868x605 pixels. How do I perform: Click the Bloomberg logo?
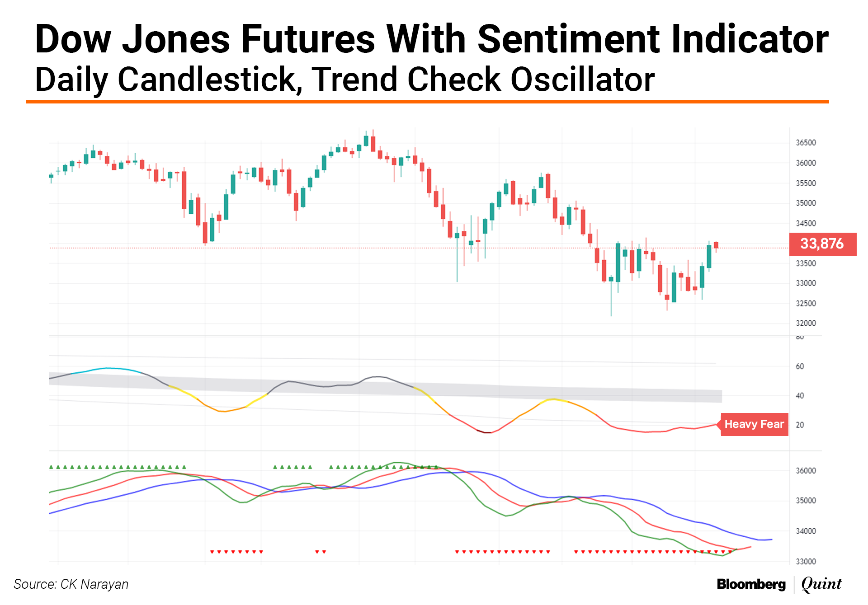point(751,584)
